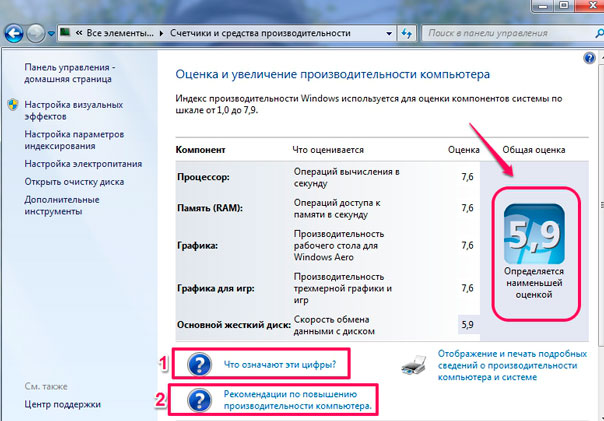Image resolution: width=604 pixels, height=421 pixels.
Task: Click question icon beside 'Что означают эти цифры?'
Action: (199, 364)
